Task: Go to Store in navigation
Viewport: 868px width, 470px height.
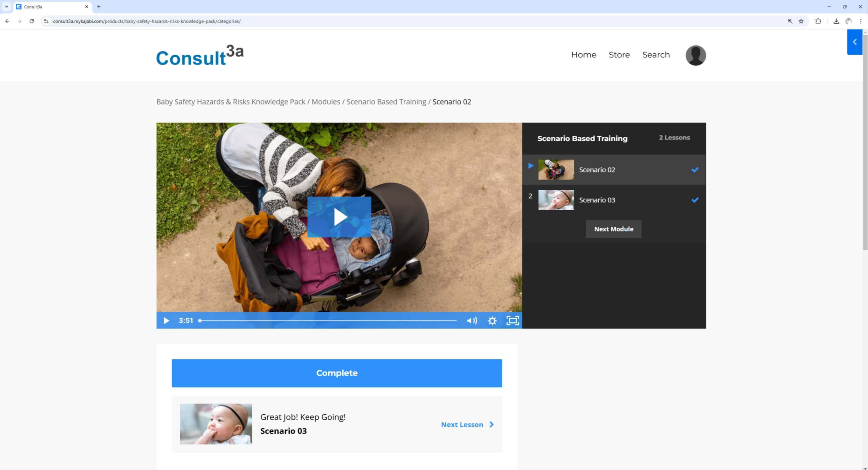Action: 619,55
